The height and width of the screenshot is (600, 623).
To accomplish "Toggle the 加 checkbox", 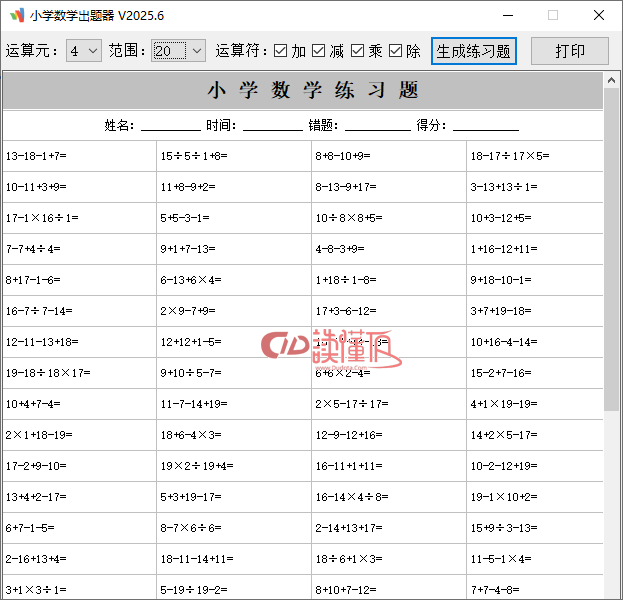I will (x=281, y=51).
